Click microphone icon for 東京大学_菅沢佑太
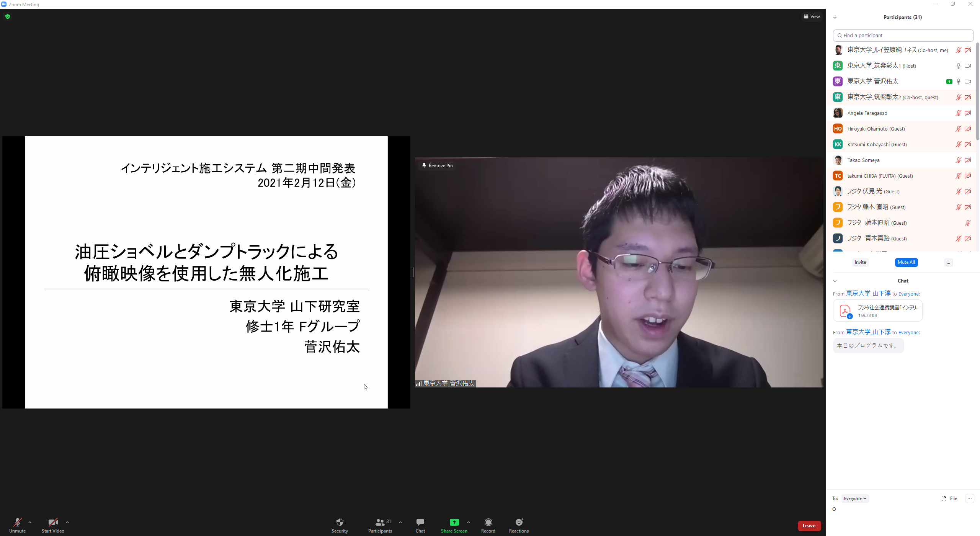 click(x=958, y=82)
